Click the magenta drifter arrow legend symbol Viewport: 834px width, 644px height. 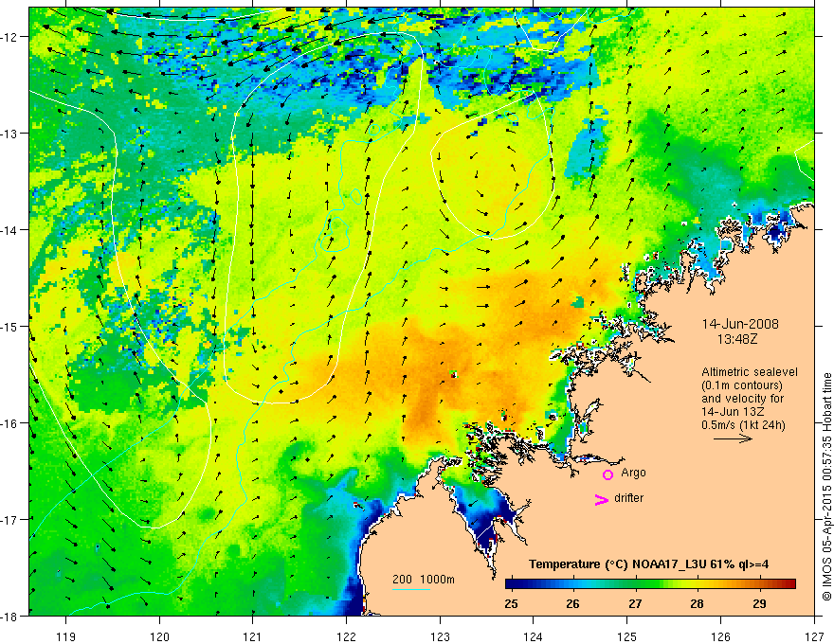[602, 499]
